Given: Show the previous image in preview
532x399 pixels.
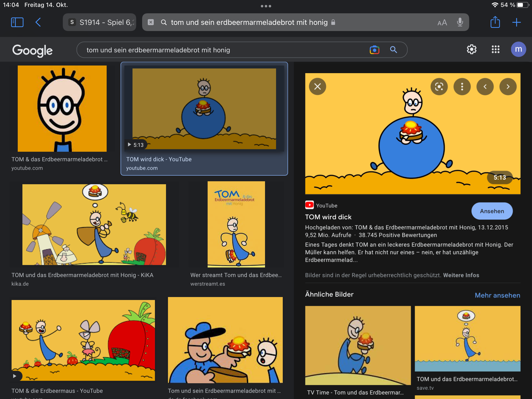Looking at the screenshot, I should [485, 86].
